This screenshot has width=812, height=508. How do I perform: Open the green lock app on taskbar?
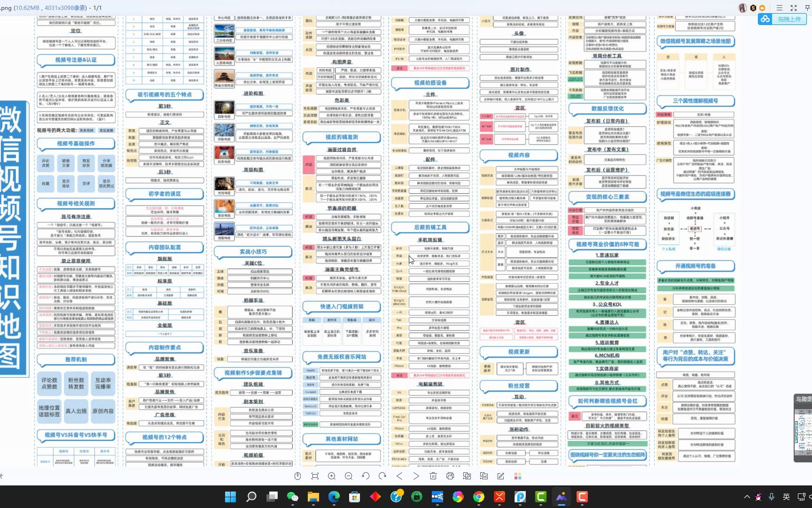pos(417,497)
